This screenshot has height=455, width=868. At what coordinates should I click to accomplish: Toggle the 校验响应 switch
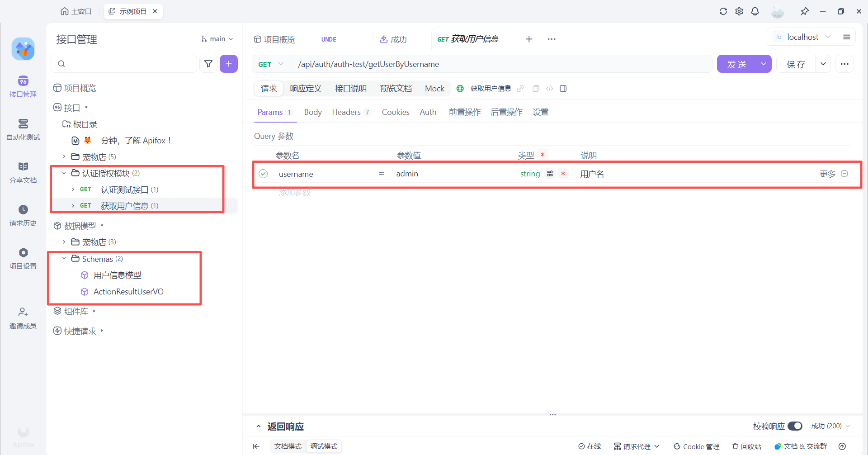coord(796,426)
